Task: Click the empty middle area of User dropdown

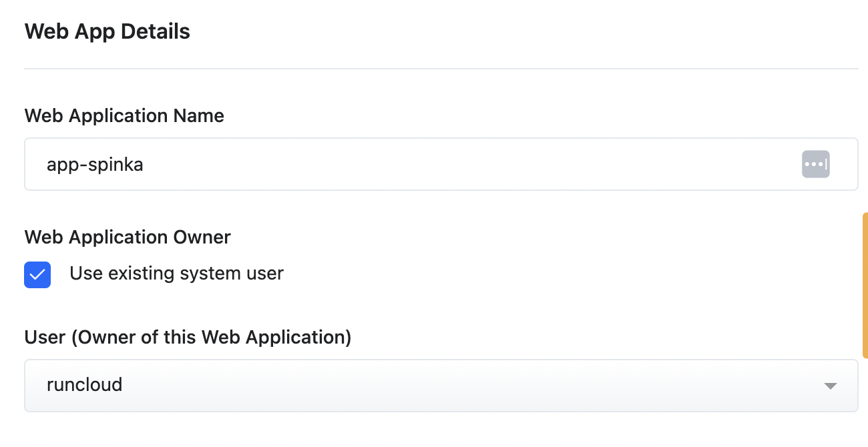Action: (x=467, y=386)
